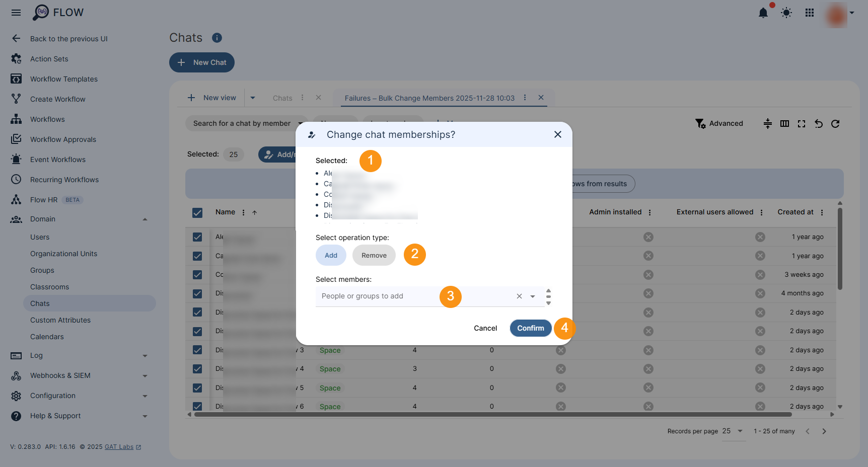Enter fullscreen table view
The image size is (868, 467).
801,123
